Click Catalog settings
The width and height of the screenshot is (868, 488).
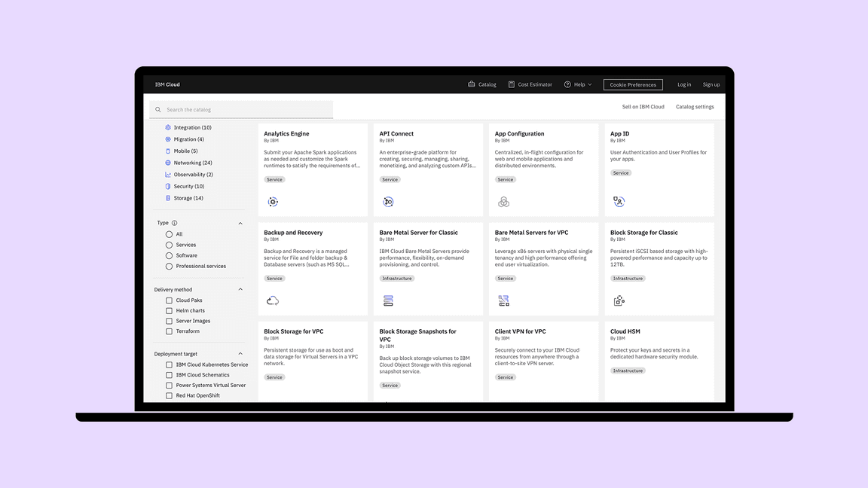(693, 106)
